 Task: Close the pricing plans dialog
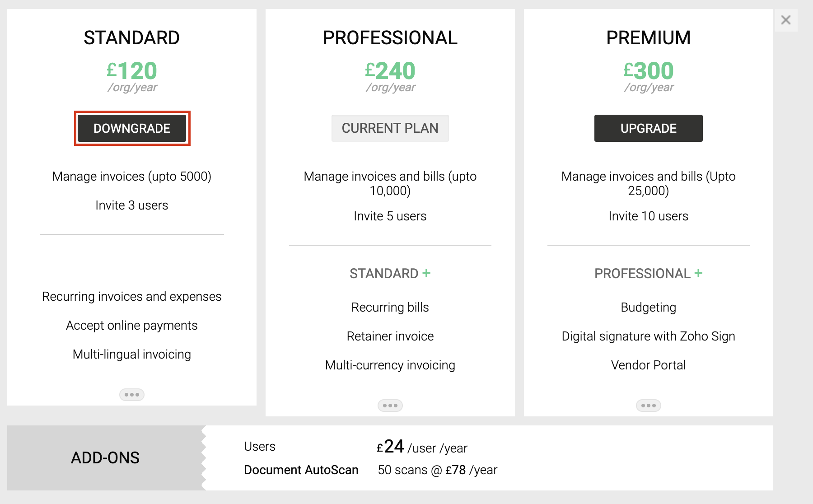786,20
